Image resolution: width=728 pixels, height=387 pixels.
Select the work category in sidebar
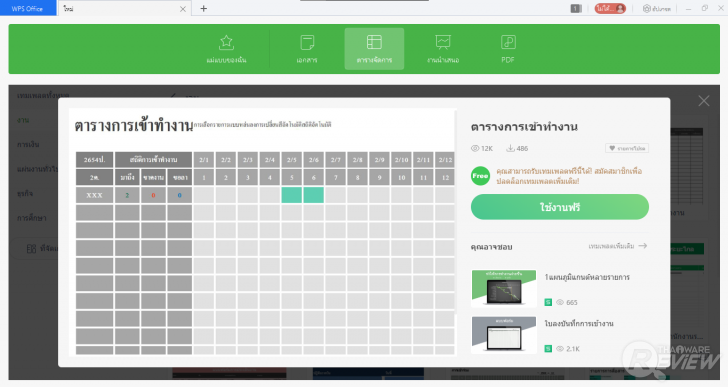coord(23,120)
